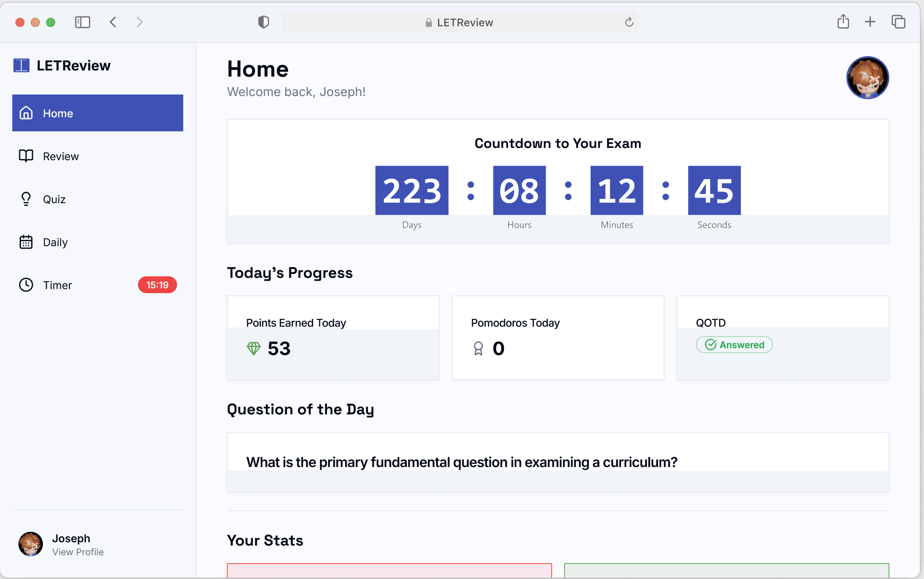The height and width of the screenshot is (579, 924).
Task: Click the Timer clock icon
Action: click(26, 285)
